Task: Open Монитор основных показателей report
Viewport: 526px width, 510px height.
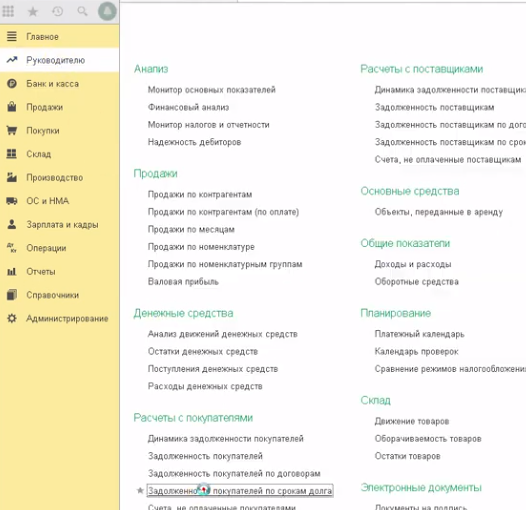Action: 212,90
